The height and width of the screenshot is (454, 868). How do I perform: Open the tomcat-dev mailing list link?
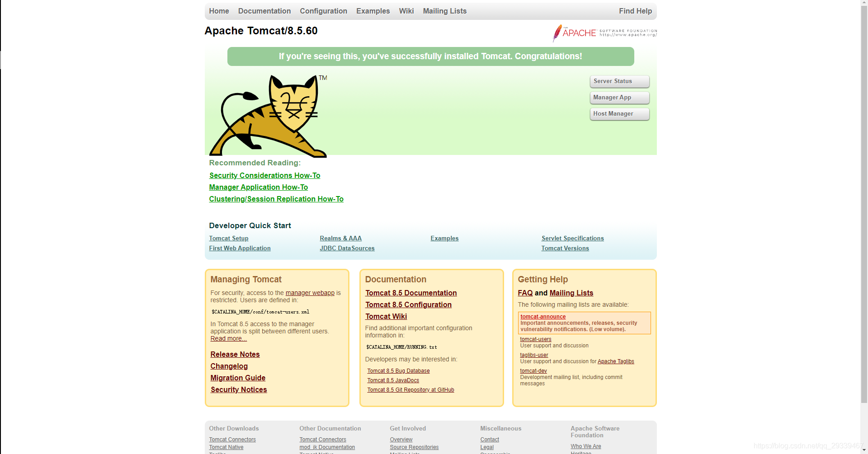[533, 371]
